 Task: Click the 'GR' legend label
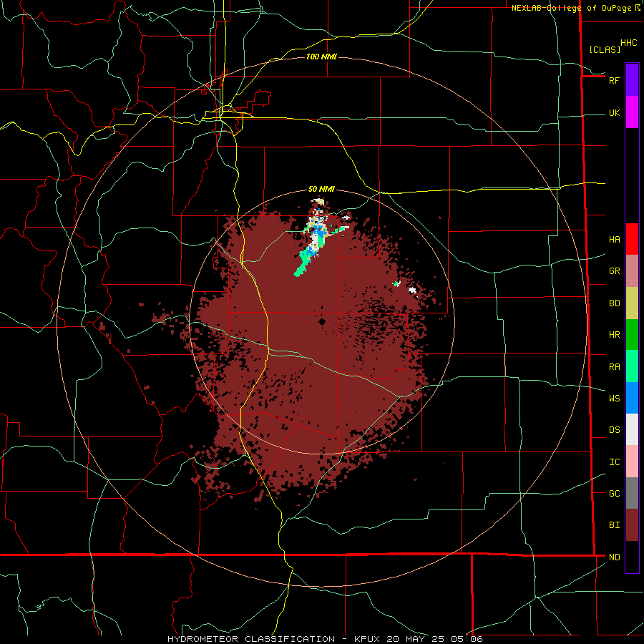click(614, 271)
